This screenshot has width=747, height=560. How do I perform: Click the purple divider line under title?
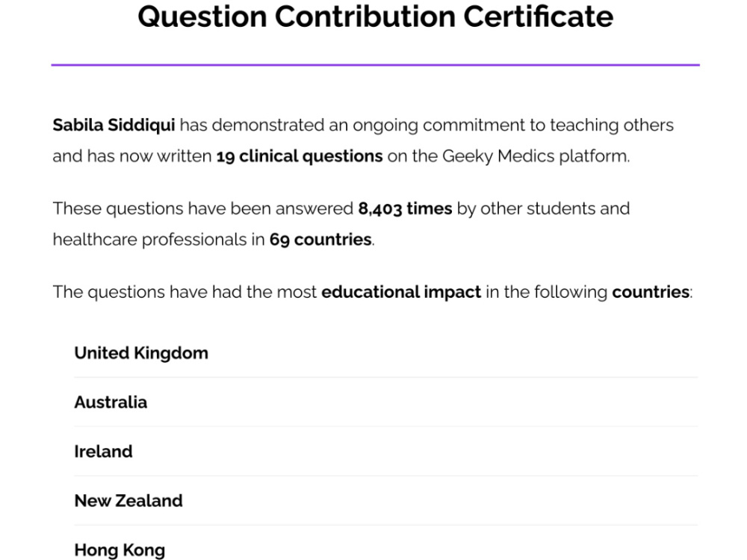point(376,65)
